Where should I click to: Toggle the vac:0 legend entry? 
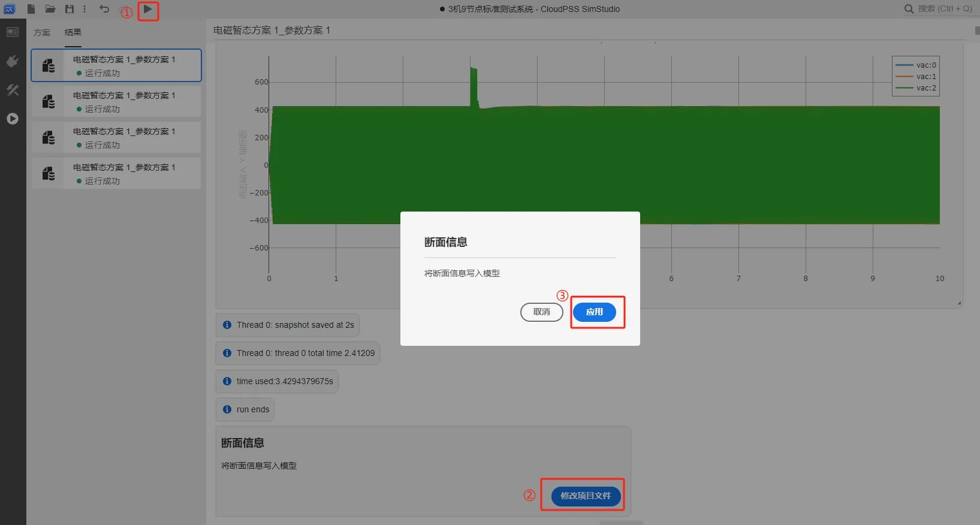(916, 65)
